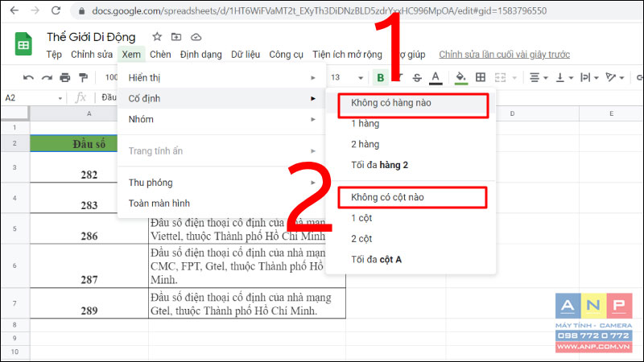Freeze 2 cột
The image size is (644, 362).
tap(411, 239)
